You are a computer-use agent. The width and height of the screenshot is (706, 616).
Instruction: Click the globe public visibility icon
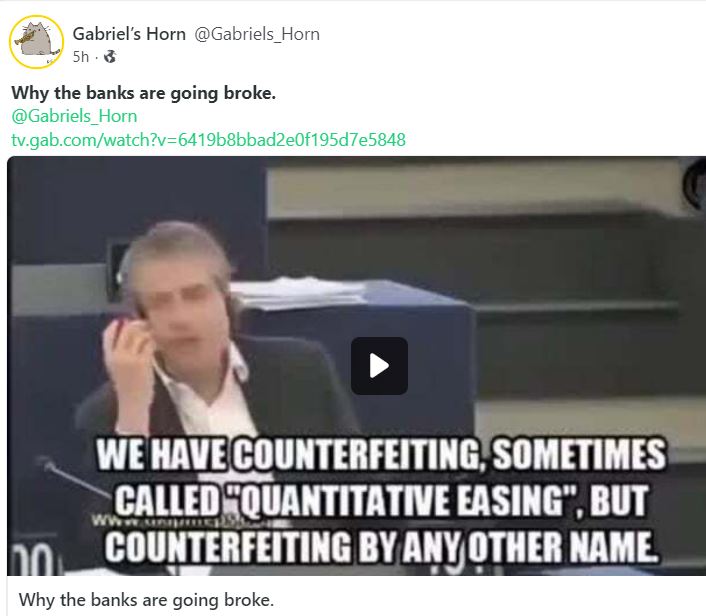tap(110, 57)
